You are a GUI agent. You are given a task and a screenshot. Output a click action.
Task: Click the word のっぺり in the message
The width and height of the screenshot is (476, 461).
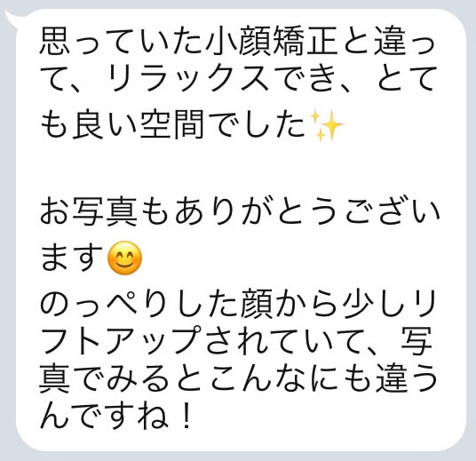[x=104, y=303]
